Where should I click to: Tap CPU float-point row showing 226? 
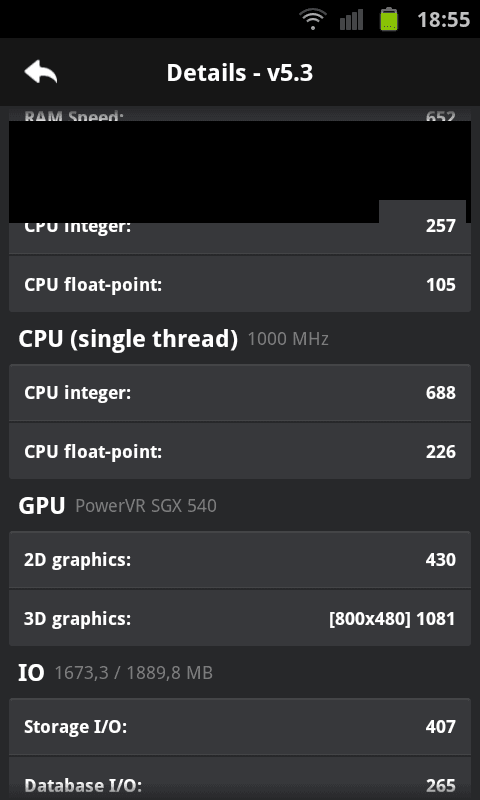(240, 451)
